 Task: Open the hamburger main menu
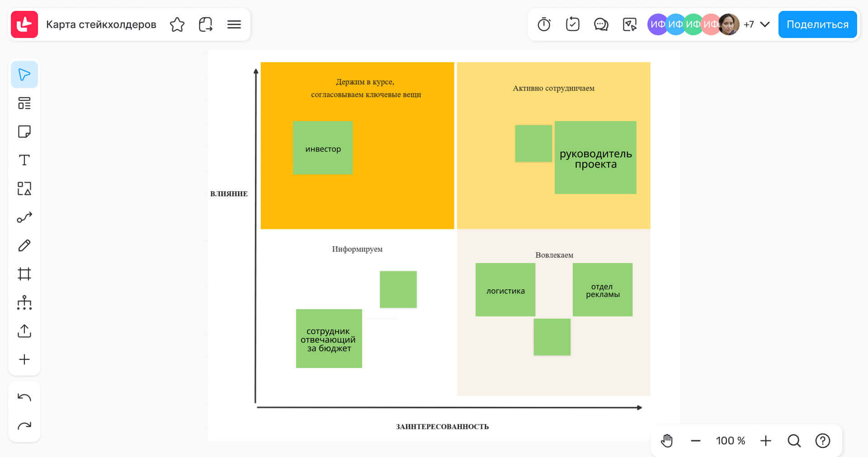click(234, 24)
